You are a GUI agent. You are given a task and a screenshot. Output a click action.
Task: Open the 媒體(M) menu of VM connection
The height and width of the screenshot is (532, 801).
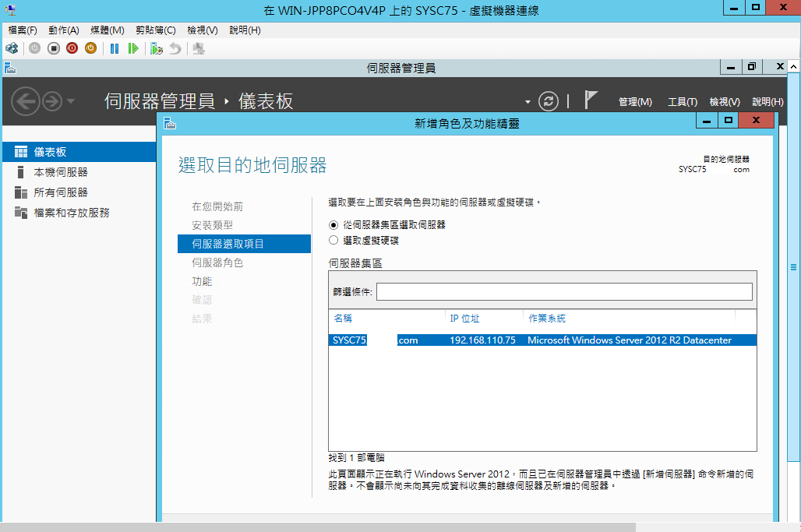pyautogui.click(x=108, y=30)
